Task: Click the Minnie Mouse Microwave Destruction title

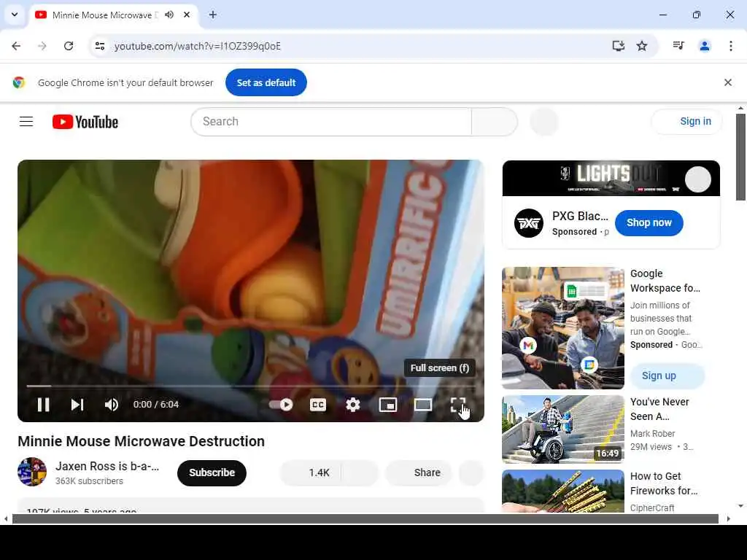Action: [141, 441]
